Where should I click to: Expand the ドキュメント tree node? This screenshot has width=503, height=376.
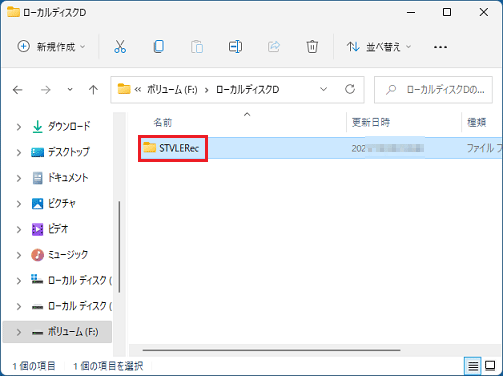[19, 178]
